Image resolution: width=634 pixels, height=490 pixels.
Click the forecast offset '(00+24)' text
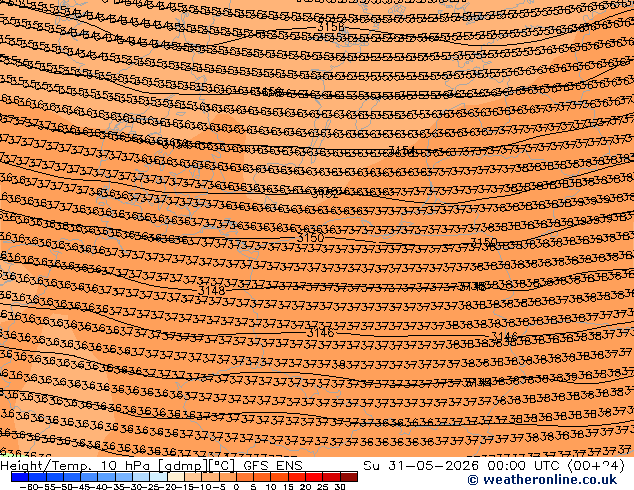tap(596, 466)
